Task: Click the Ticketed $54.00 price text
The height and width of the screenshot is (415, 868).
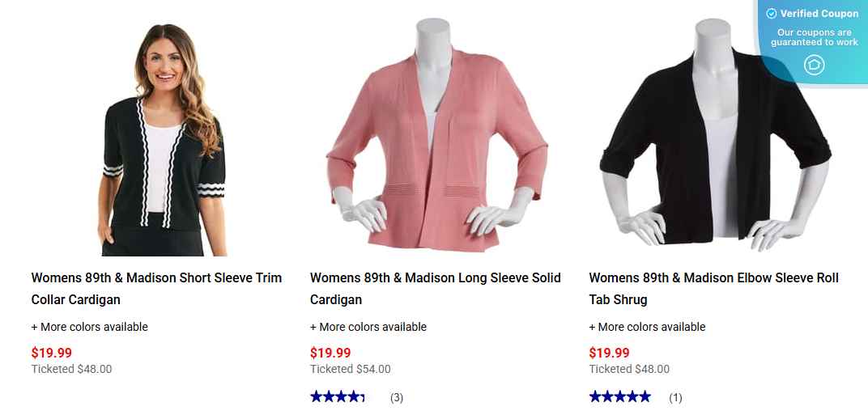Action: tap(351, 369)
